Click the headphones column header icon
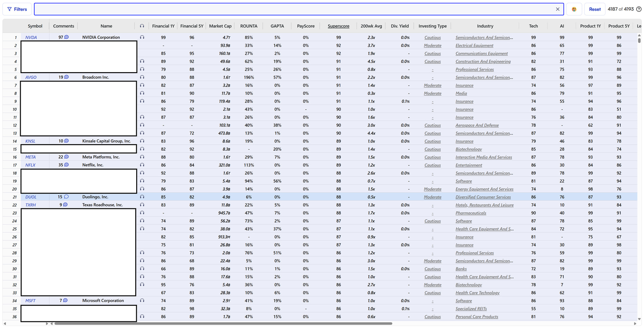The width and height of the screenshot is (644, 328). point(142,26)
